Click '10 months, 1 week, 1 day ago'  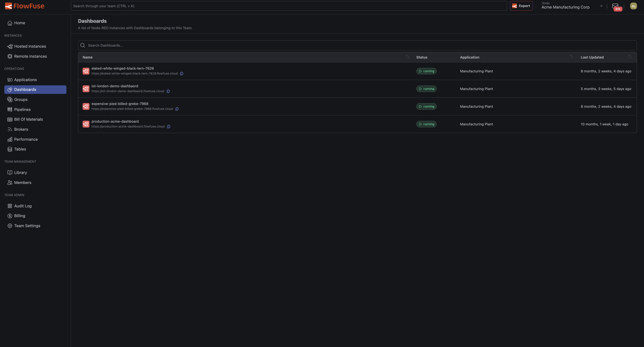604,124
